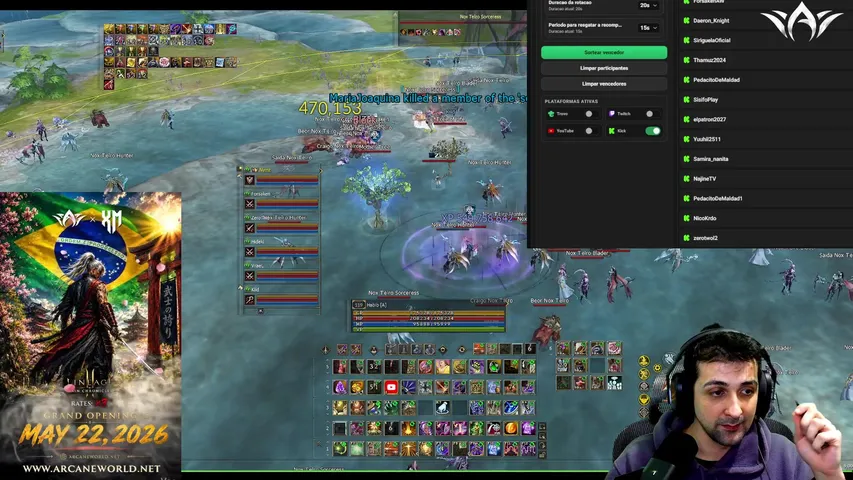Image resolution: width=853 pixels, height=480 pixels.
Task: Click Kiid's name in the party frame
Action: 255,289
